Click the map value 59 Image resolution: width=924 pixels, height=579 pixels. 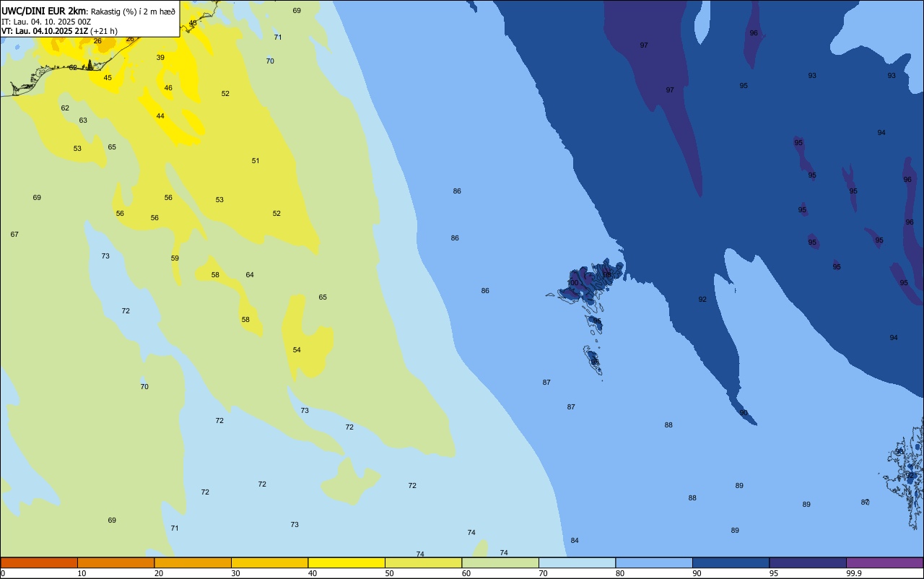click(x=175, y=258)
